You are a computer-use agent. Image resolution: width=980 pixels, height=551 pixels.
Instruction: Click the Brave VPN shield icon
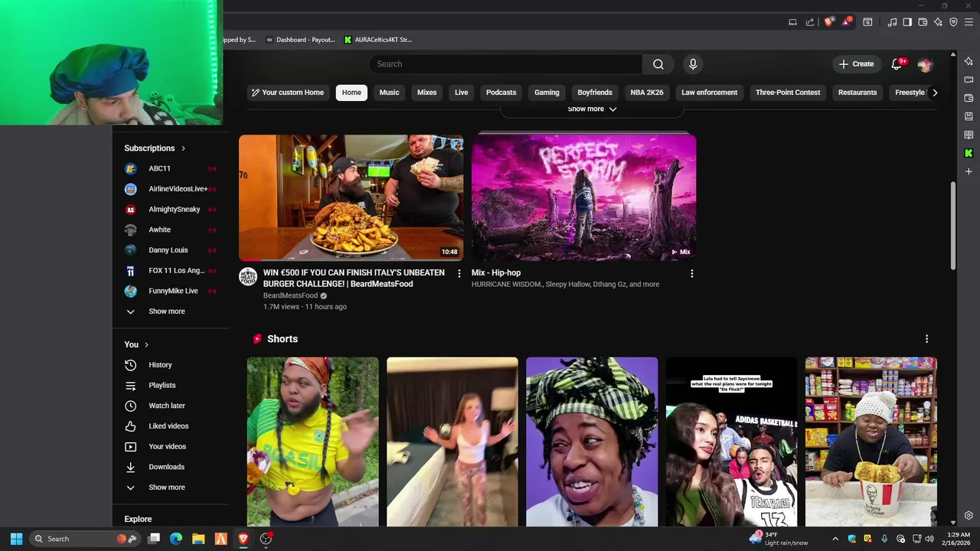[x=953, y=22]
